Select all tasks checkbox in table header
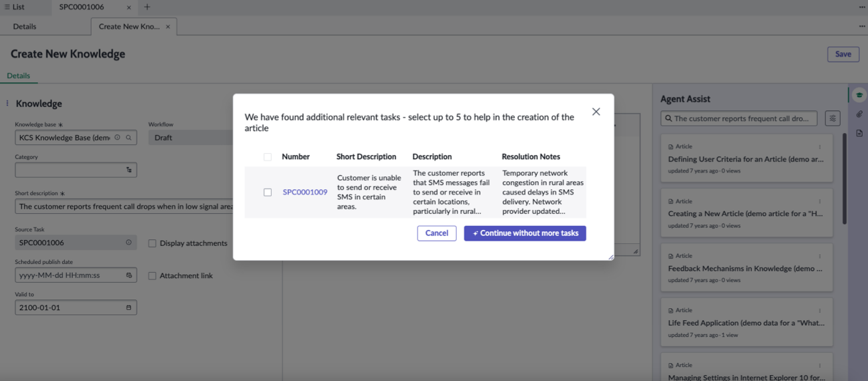 pos(268,157)
